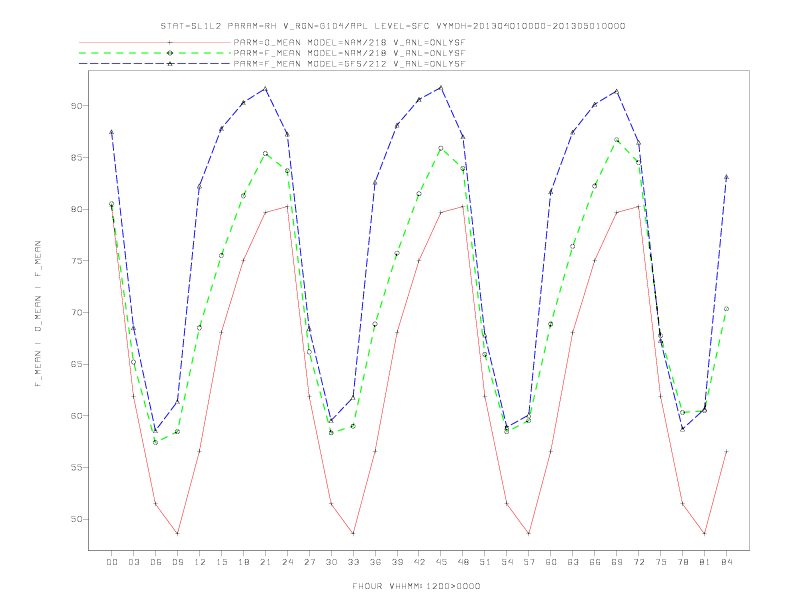Click the blue GFS triangle peak at hour 45
Screen dimensions: 792x612
coord(441,88)
